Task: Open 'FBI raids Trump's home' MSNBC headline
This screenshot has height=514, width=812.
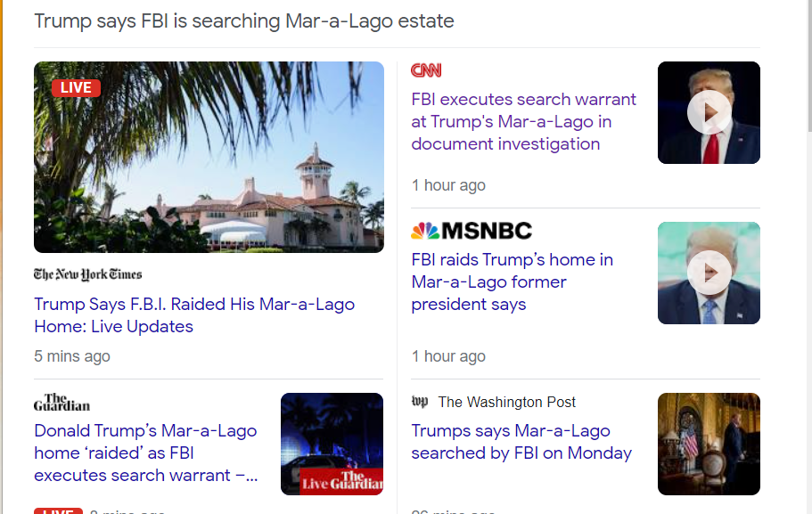Action: coord(512,282)
